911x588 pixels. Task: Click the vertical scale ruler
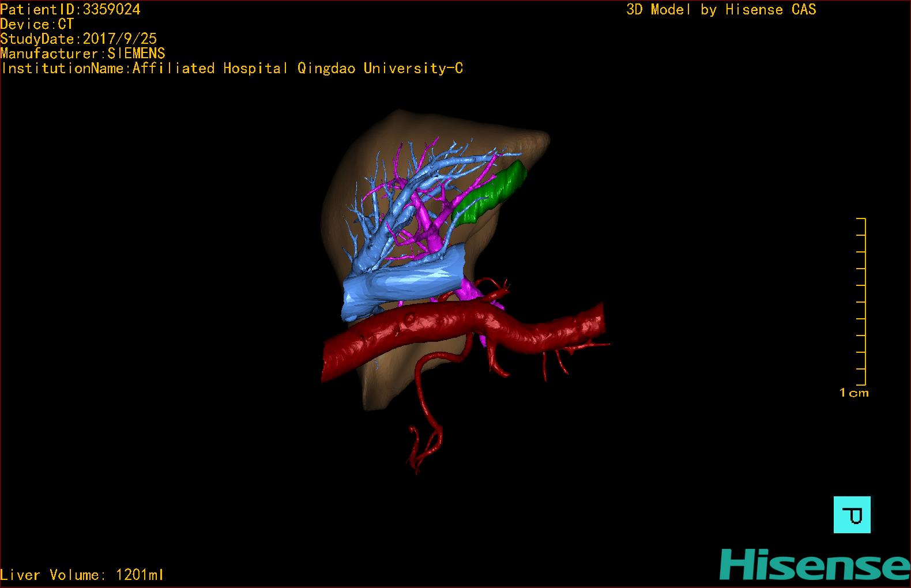click(x=861, y=301)
